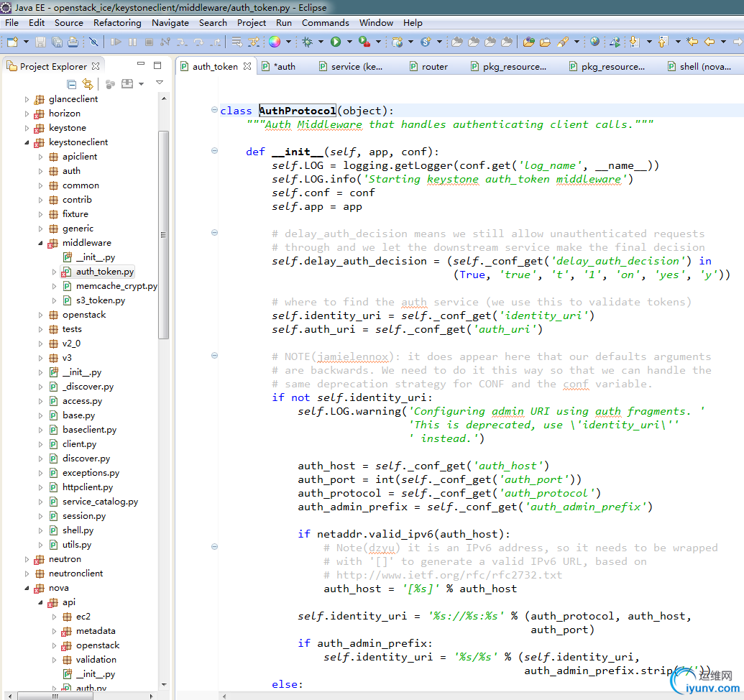The width and height of the screenshot is (744, 700).
Task: Open the New wizard dropdown arrow
Action: click(26, 42)
